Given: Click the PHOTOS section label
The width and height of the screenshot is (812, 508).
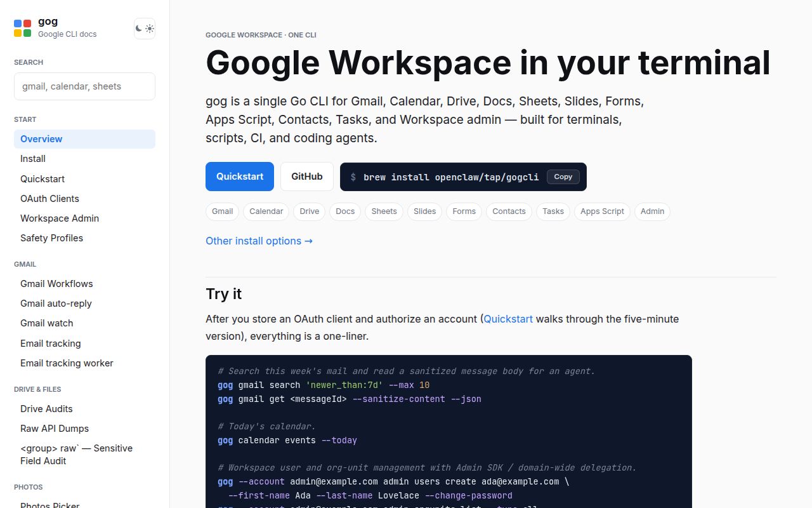Looking at the screenshot, I should (x=29, y=487).
